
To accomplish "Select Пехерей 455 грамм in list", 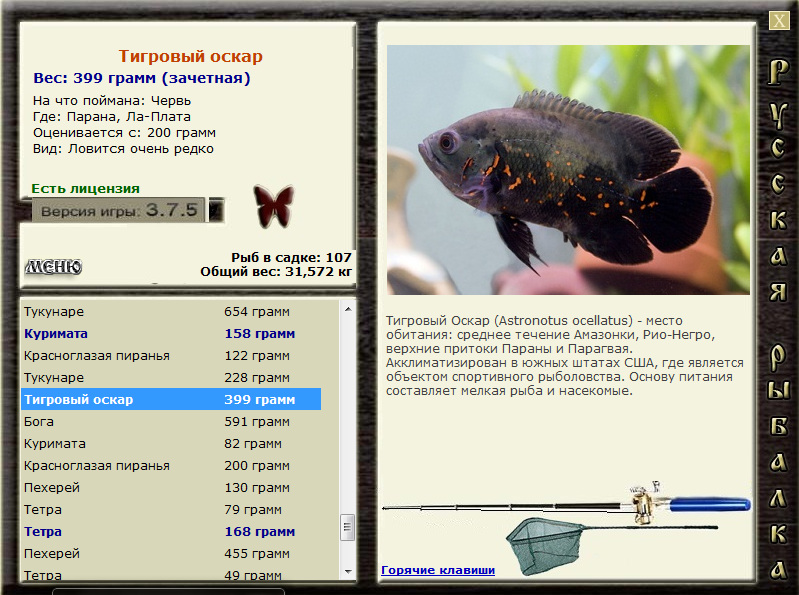I will pos(171,553).
